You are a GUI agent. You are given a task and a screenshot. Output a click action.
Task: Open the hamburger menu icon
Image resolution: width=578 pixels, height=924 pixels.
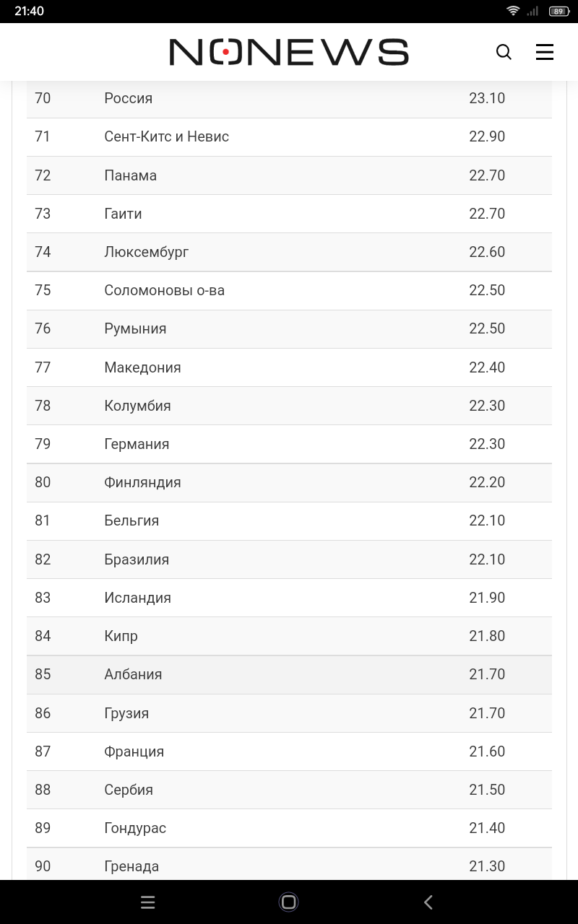(545, 52)
